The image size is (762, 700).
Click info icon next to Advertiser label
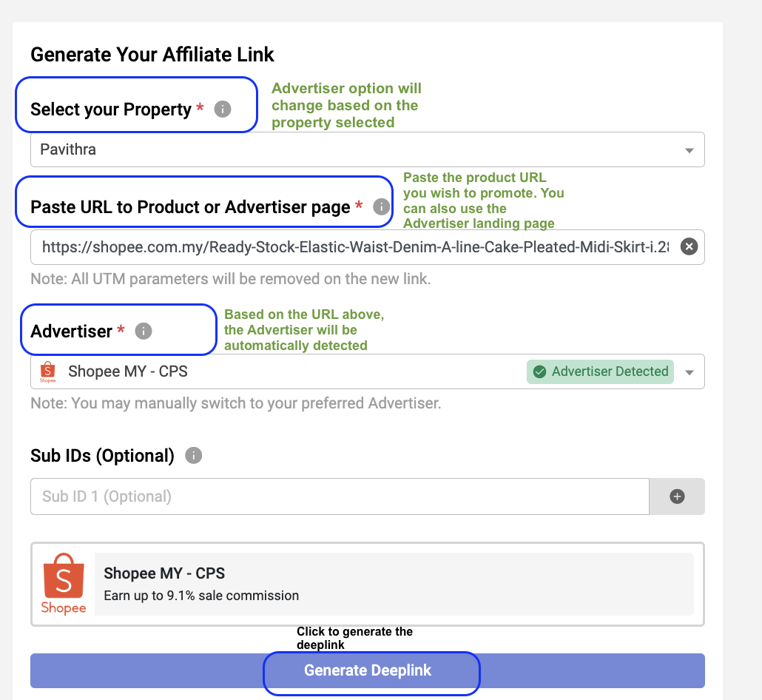coord(144,331)
